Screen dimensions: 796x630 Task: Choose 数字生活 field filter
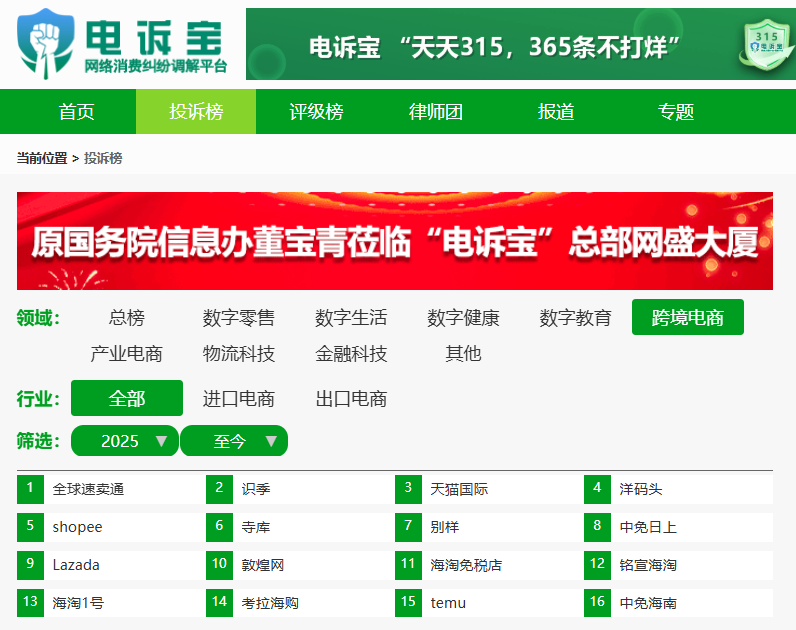click(x=351, y=318)
